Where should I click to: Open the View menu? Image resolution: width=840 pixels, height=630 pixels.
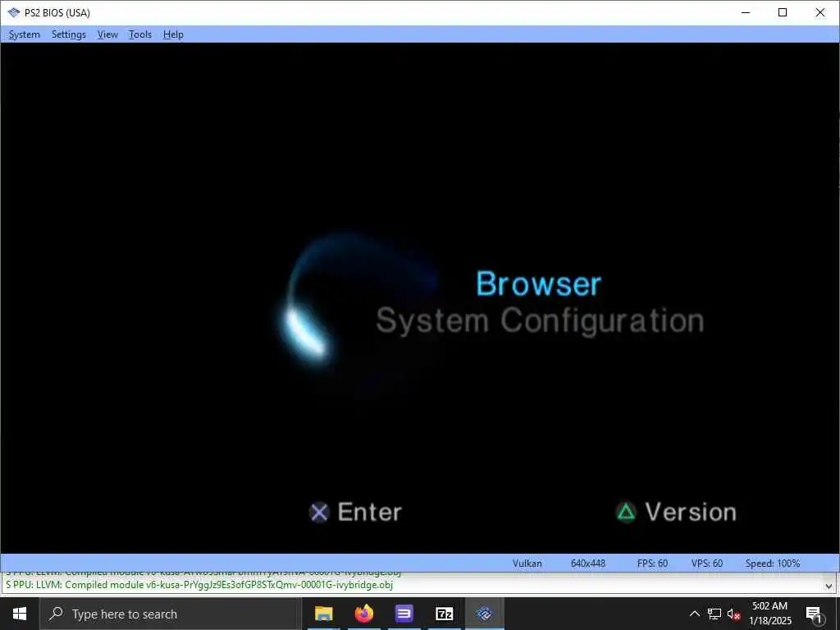[107, 34]
